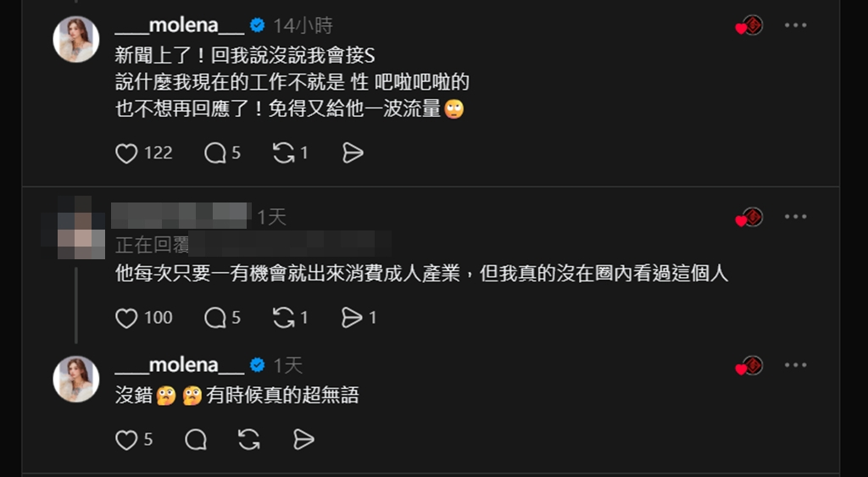This screenshot has width=868, height=477.
Task: Open more options menu on middle comment
Action: (795, 216)
